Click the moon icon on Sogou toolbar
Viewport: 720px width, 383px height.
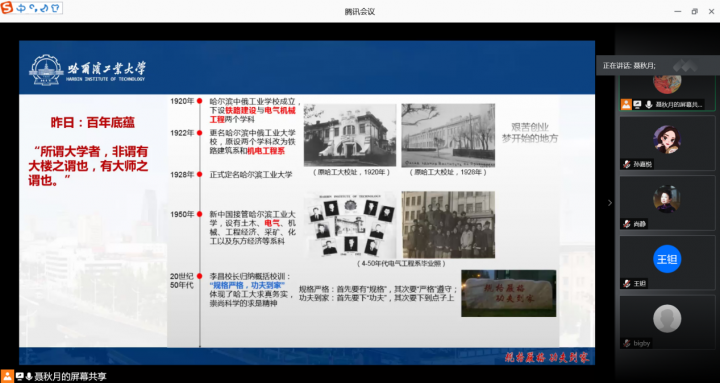click(44, 8)
